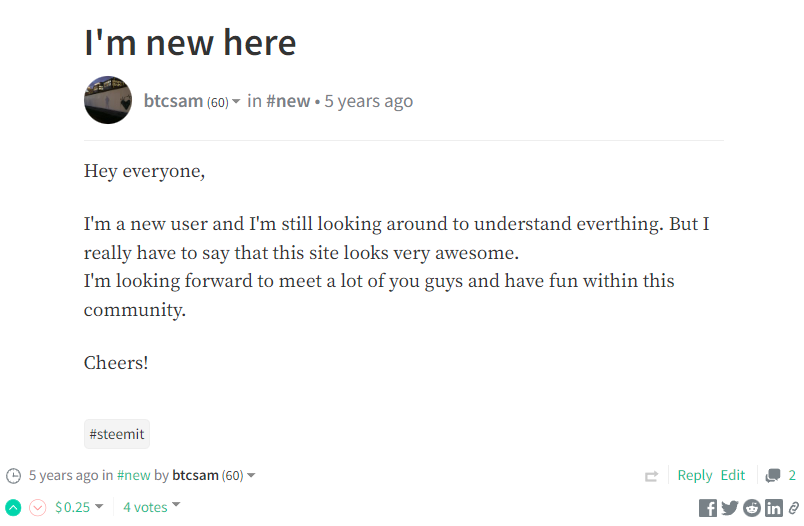
Task: Share the post on Reddit
Action: [752, 508]
